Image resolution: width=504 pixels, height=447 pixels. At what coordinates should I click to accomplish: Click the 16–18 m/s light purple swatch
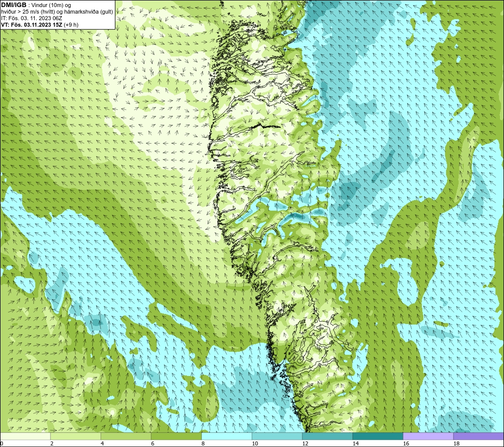coord(428,436)
